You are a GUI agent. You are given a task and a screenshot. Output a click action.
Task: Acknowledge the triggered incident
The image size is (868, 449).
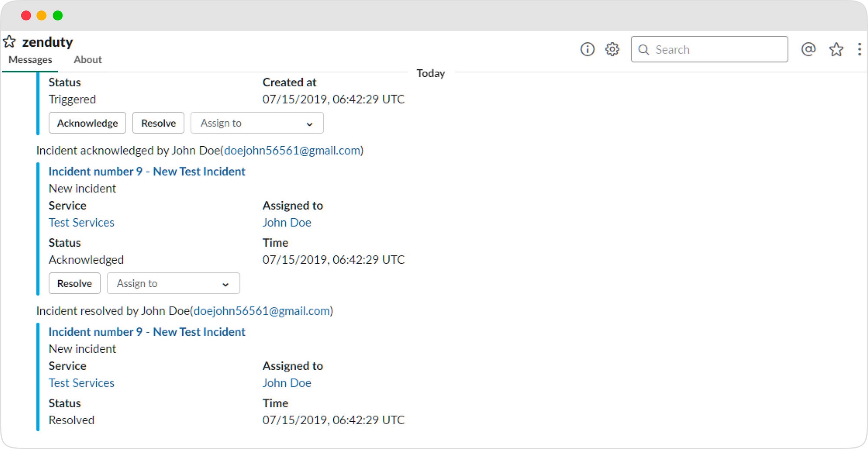tap(87, 123)
